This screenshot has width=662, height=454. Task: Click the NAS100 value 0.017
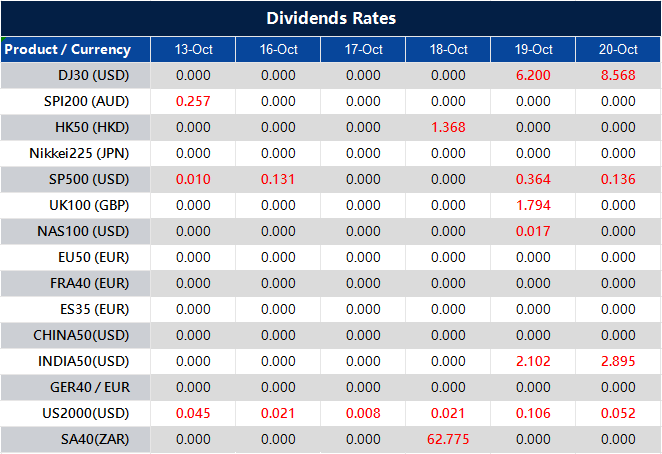tap(533, 231)
